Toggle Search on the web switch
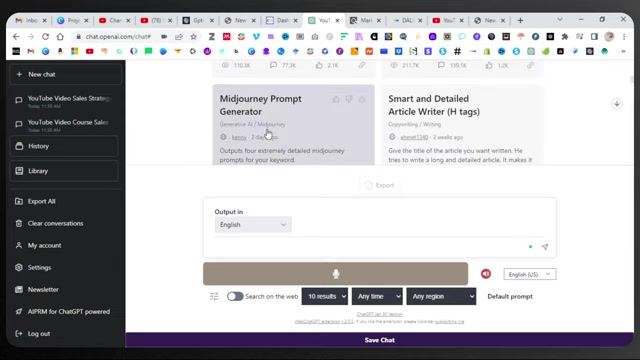The width and height of the screenshot is (640, 360). point(235,296)
